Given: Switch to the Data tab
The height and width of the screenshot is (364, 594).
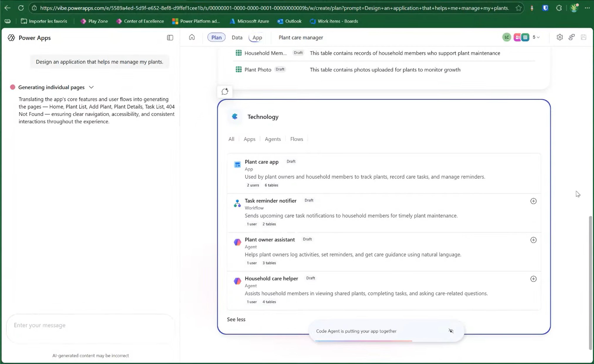Looking at the screenshot, I should pyautogui.click(x=237, y=37).
